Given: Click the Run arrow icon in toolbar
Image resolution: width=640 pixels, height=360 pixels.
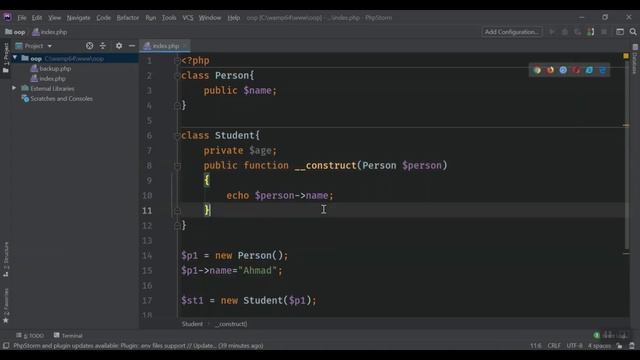Looking at the screenshot, I should point(552,32).
